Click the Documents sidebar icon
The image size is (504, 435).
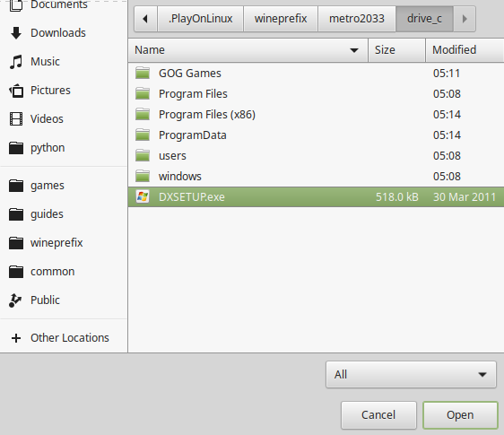click(x=16, y=4)
